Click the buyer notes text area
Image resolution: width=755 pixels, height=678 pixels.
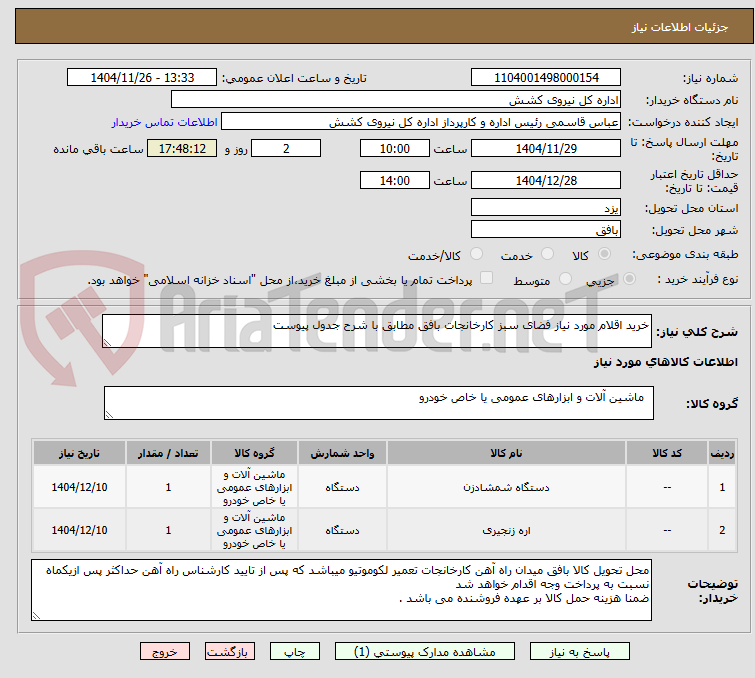pyautogui.click(x=341, y=589)
